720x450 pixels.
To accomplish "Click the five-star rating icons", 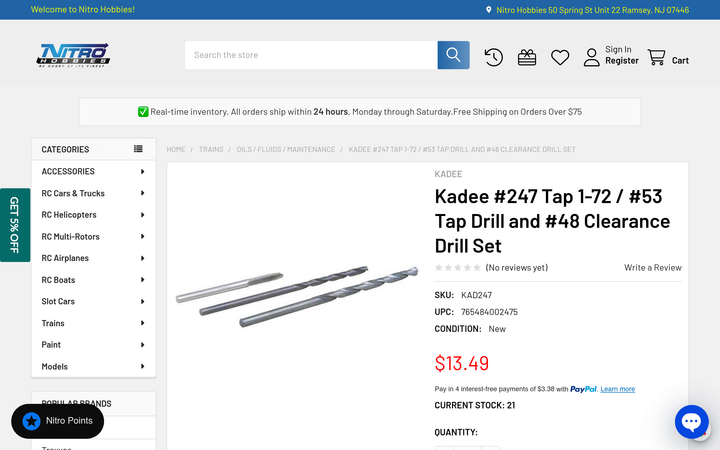I will (x=457, y=268).
